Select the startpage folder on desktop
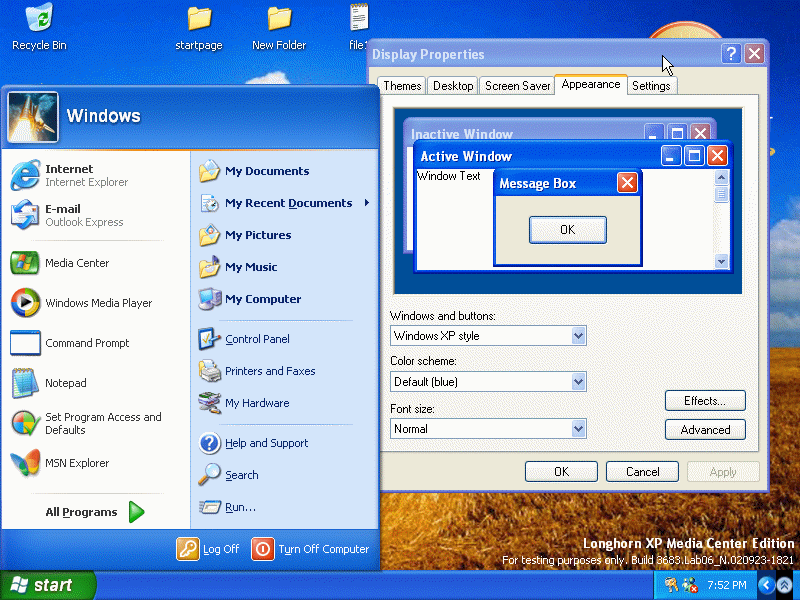The height and width of the screenshot is (600, 800). pos(199,28)
